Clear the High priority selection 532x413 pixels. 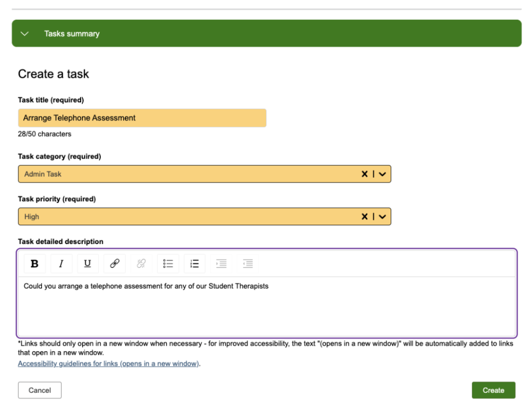point(365,217)
